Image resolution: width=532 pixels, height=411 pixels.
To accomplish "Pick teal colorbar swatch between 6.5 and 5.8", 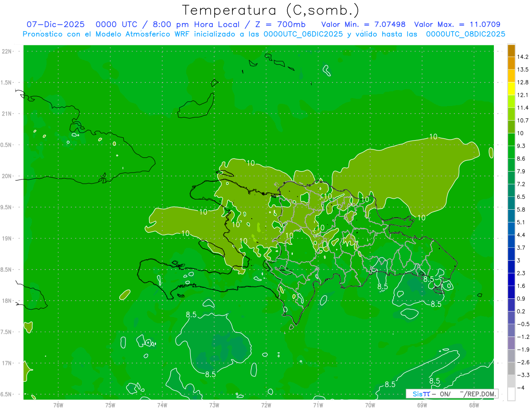I will click(511, 203).
